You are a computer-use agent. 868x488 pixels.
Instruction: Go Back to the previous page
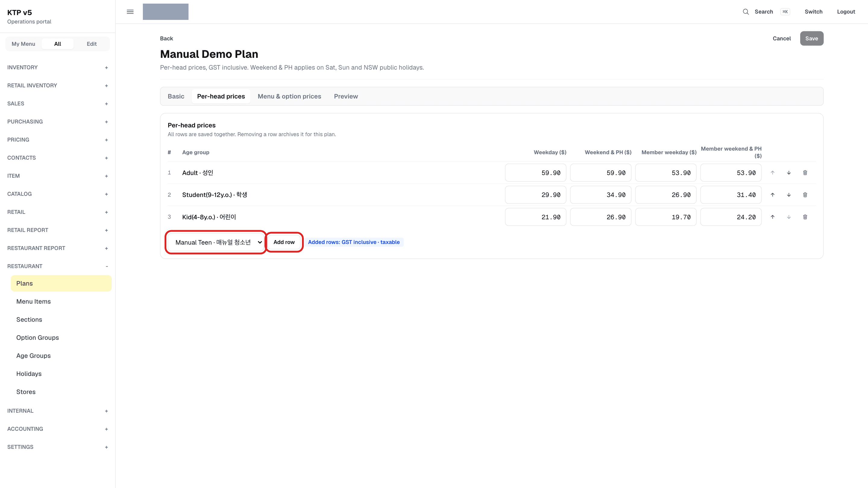point(166,38)
